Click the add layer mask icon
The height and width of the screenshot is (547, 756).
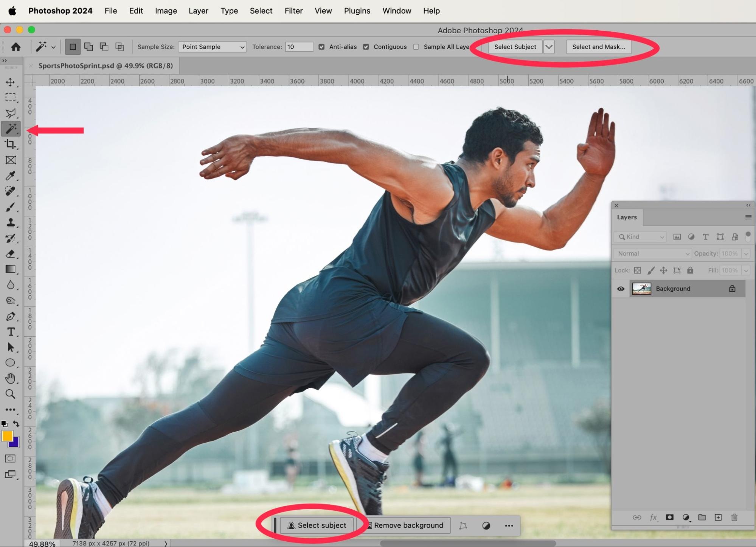669,517
